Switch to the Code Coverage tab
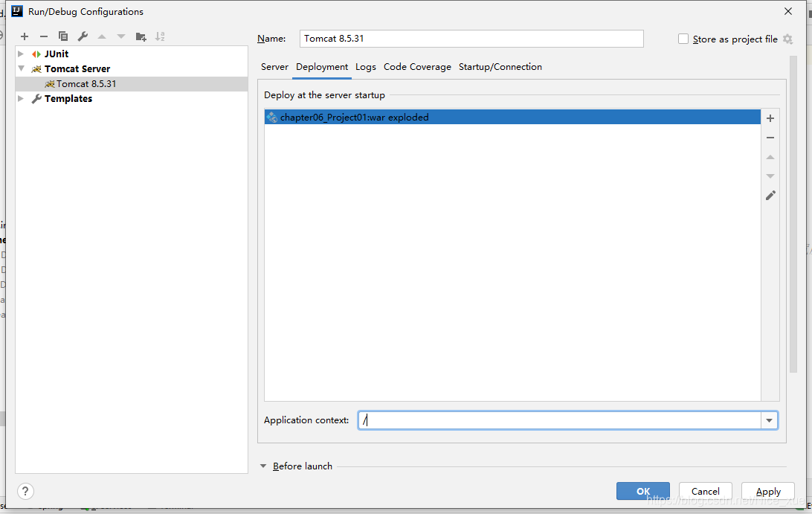The height and width of the screenshot is (514, 812). (x=417, y=67)
